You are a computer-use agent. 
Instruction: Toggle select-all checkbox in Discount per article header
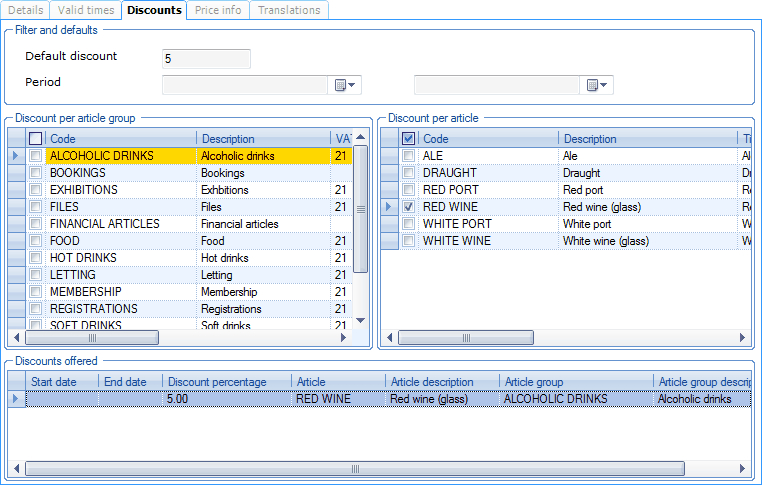coord(408,139)
